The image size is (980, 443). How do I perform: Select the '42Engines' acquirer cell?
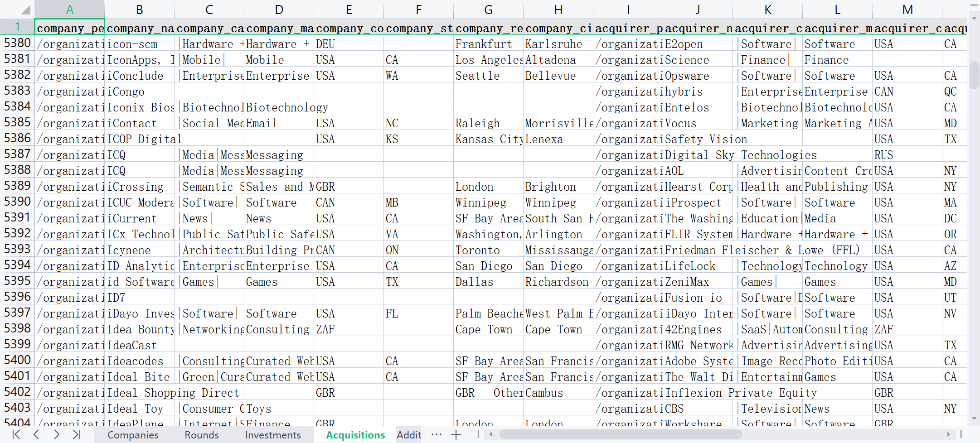click(x=698, y=329)
